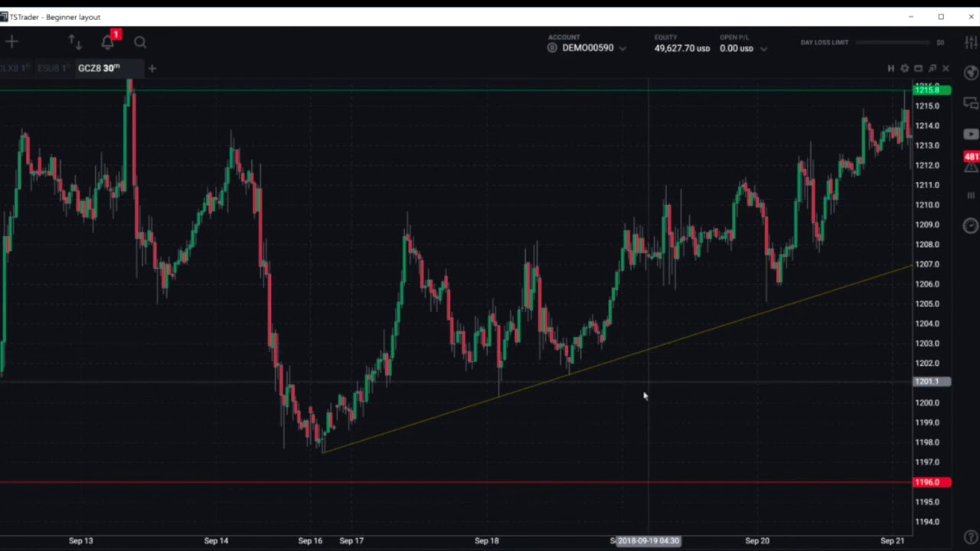Open the globe icon in right sidebar
Viewport: 980px width, 551px height.
(971, 73)
